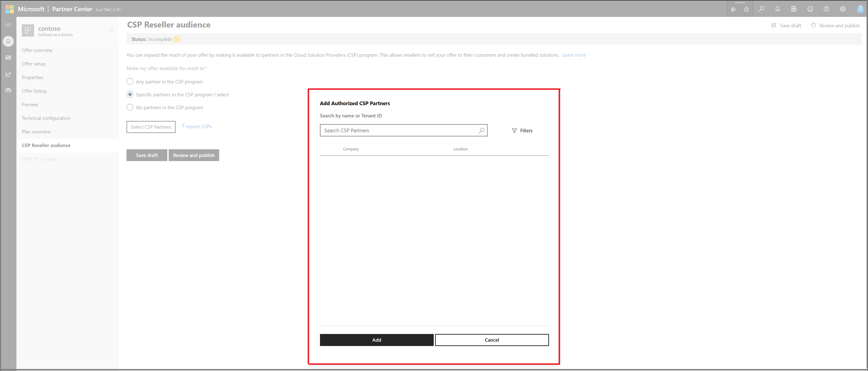
Task: Click the search icon in CSP Partners field
Action: [x=481, y=130]
